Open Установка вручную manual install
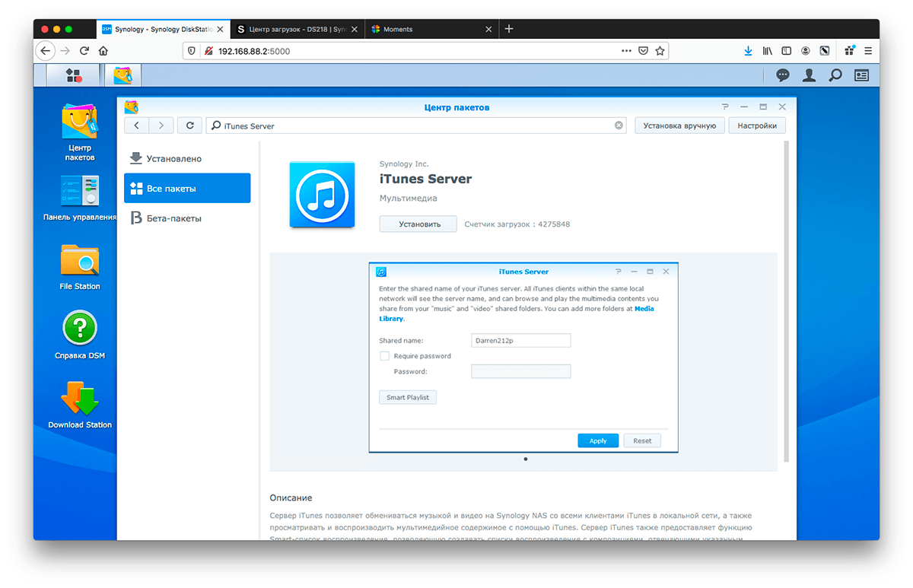 tap(679, 126)
